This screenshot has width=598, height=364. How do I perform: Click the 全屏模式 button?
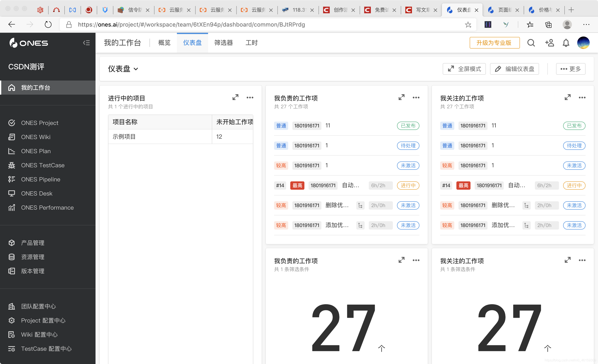[x=464, y=69]
